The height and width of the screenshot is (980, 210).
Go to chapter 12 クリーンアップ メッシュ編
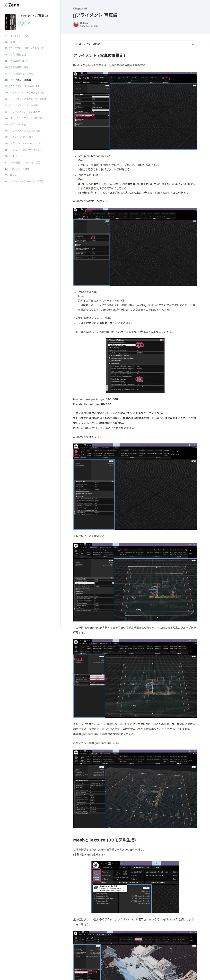coord(21,105)
